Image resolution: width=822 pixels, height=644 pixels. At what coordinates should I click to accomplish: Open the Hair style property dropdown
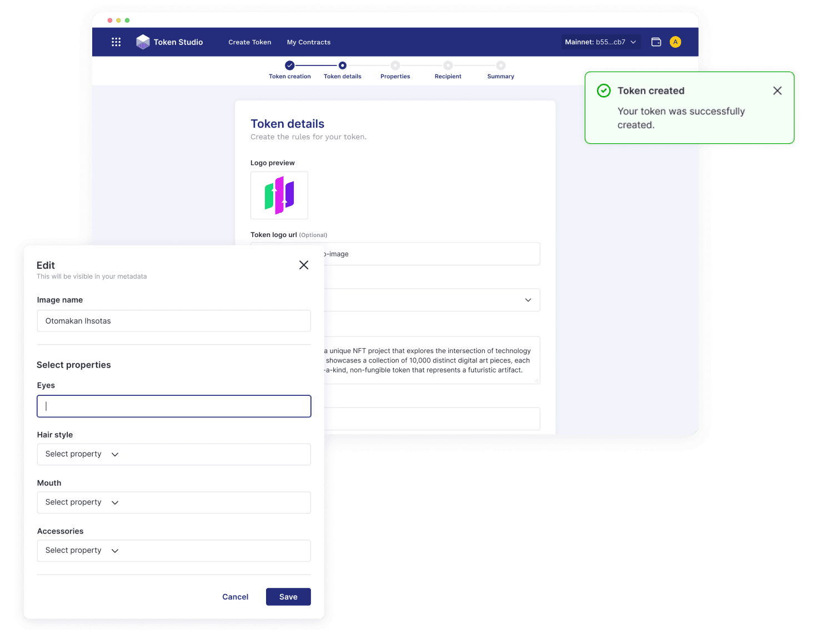(x=174, y=454)
